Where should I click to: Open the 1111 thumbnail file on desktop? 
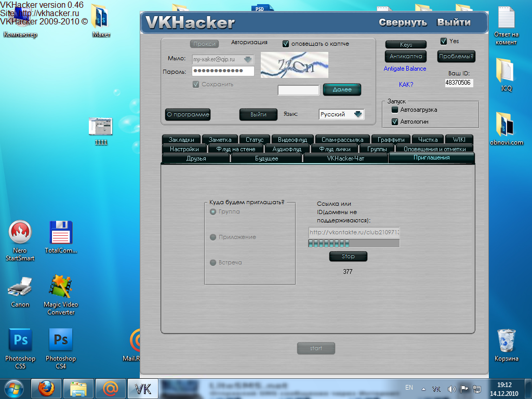tap(100, 131)
